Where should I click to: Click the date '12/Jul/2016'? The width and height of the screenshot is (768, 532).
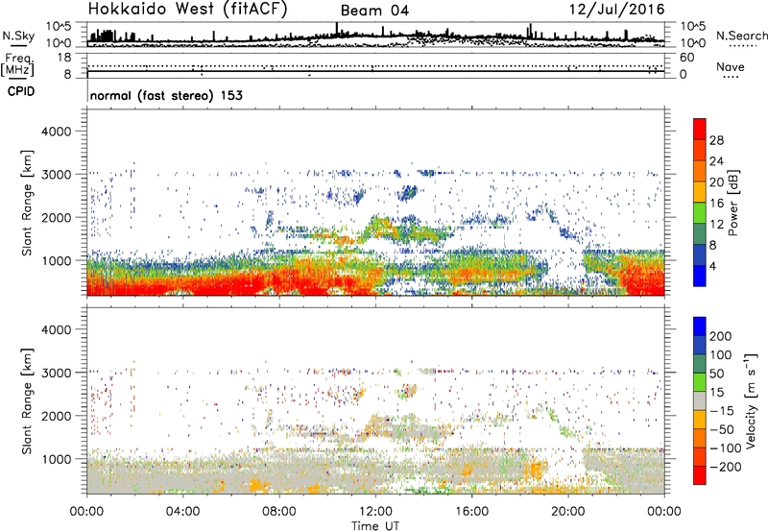617,10
